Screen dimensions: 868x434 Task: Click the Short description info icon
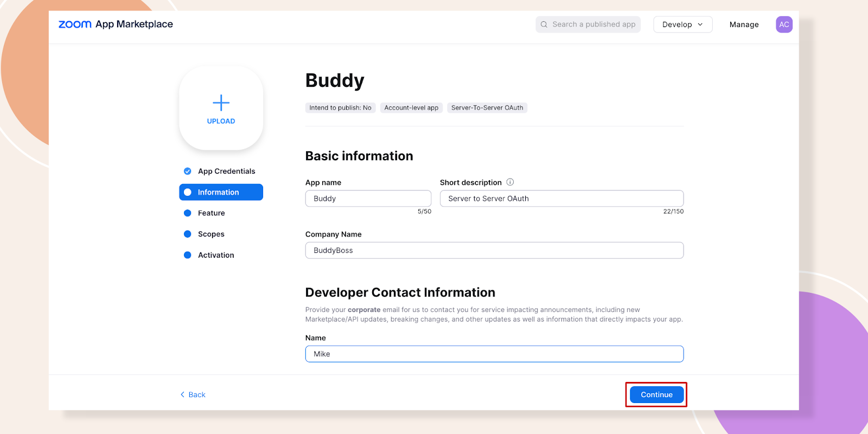510,182
